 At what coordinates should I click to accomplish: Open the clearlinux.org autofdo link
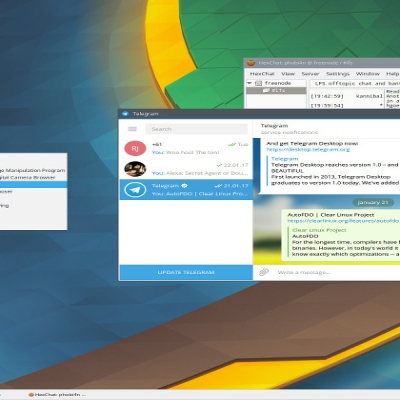coord(343,221)
